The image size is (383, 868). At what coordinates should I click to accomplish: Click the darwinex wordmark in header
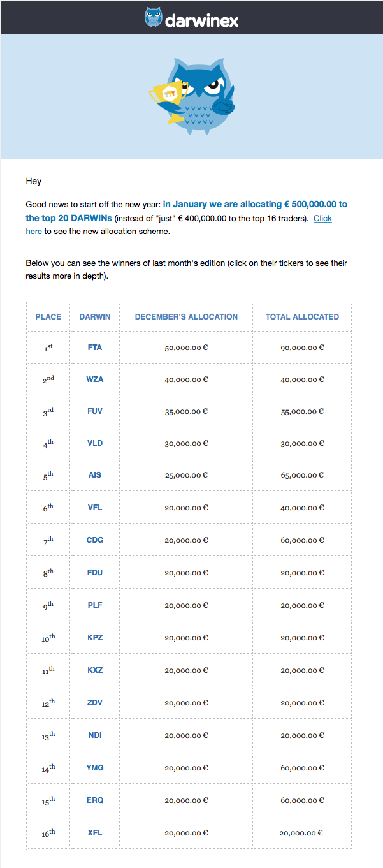point(201,20)
